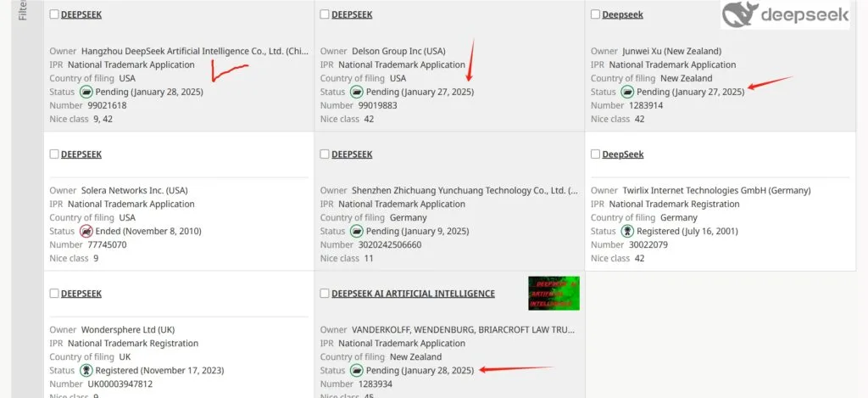Tick the checkbox for Wondersphere's DEEPSEEK mark

pyautogui.click(x=54, y=294)
